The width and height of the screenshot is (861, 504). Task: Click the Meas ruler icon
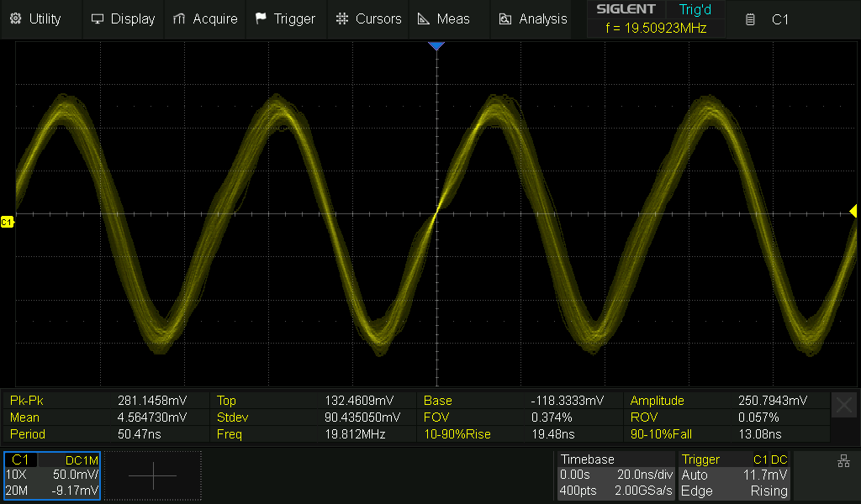pos(424,19)
